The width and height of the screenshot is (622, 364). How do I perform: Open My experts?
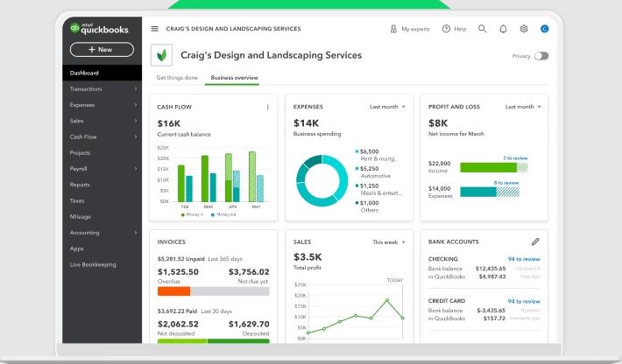point(410,29)
